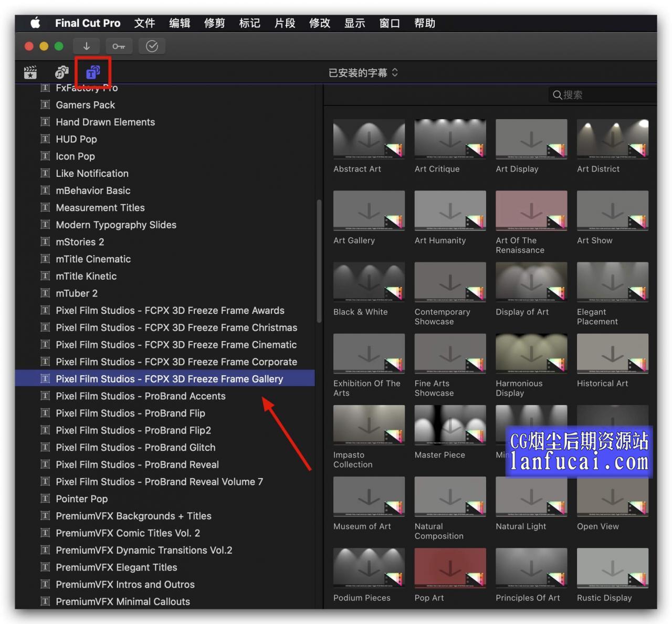Select the Art Critique title thumbnail
Image resolution: width=672 pixels, height=624 pixels.
point(450,139)
